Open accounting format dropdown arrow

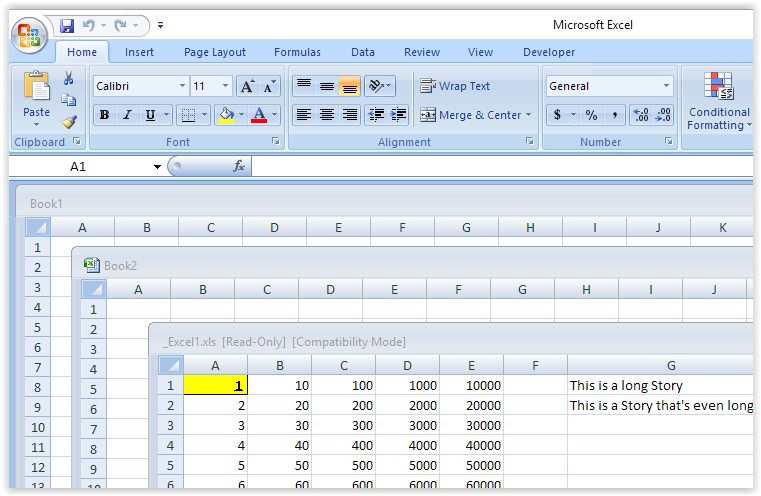pyautogui.click(x=573, y=115)
